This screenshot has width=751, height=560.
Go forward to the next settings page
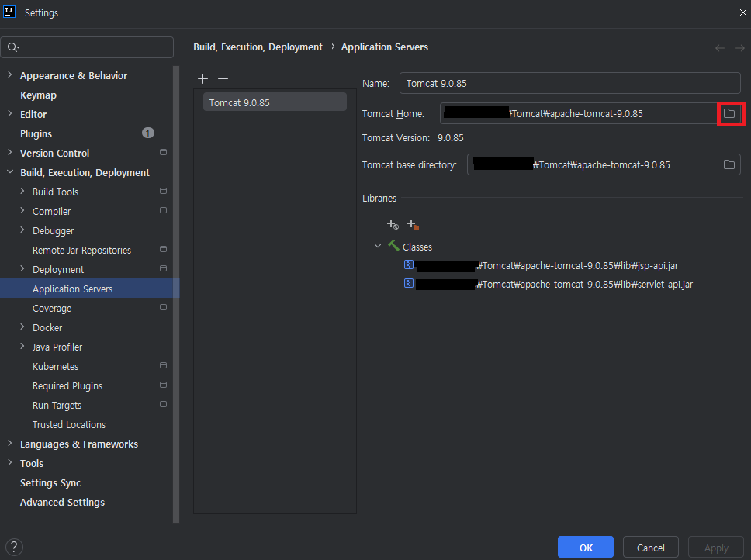pos(739,48)
